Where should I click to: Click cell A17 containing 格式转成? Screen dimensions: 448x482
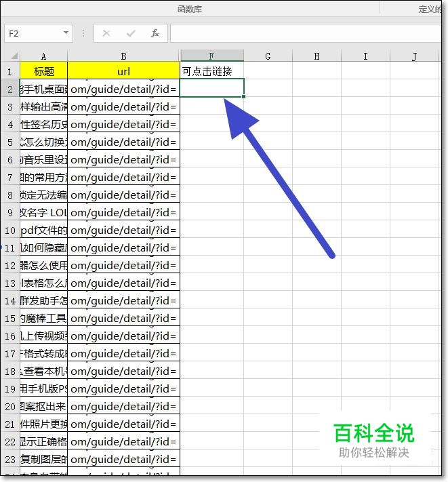tap(43, 354)
